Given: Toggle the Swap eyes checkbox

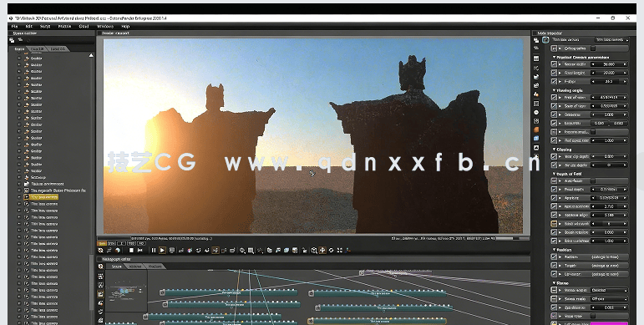Looking at the screenshot, I should 593,316.
